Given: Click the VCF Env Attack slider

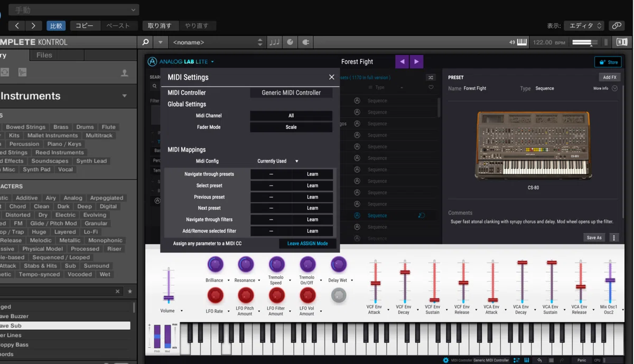Looking at the screenshot, I should click(376, 283).
